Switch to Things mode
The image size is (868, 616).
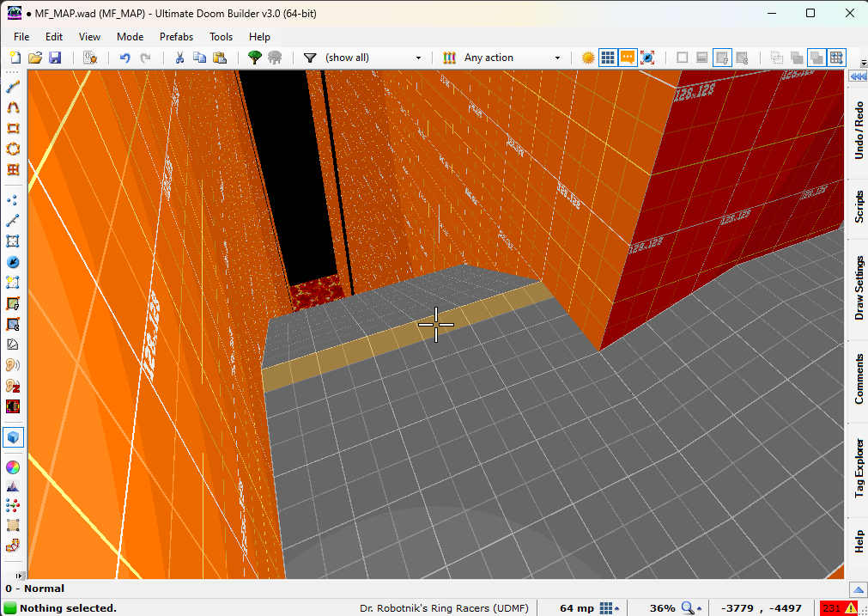point(13,262)
